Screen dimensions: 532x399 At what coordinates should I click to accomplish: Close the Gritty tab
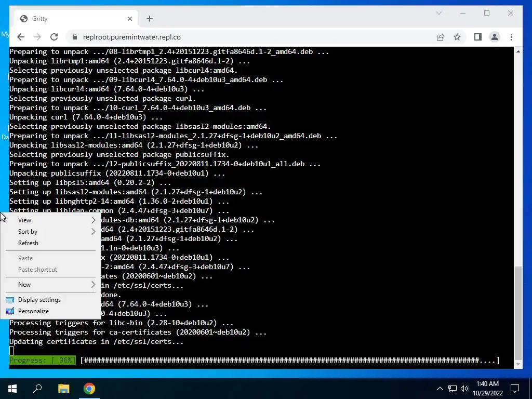coord(129,19)
